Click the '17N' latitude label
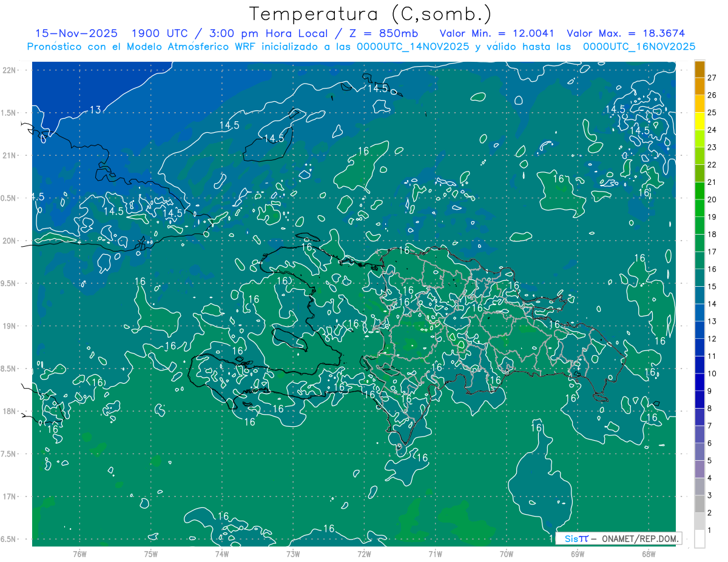This screenshot has height=562, width=728. (9, 497)
